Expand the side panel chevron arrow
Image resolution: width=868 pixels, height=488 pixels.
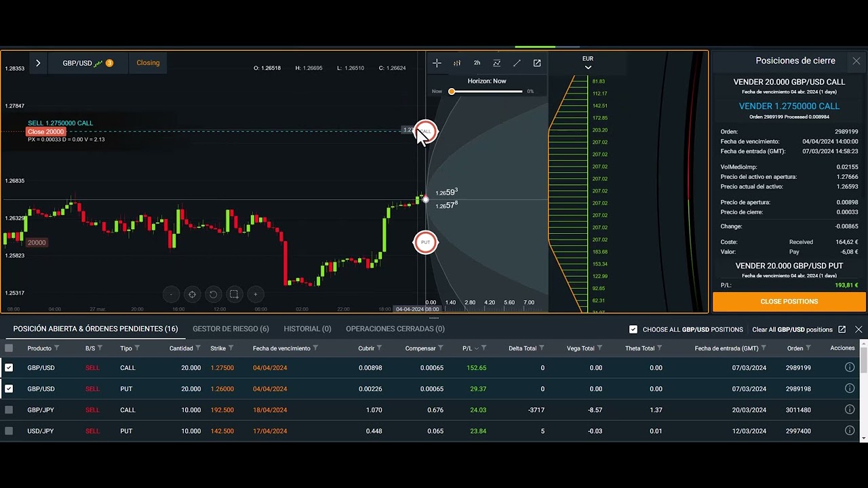click(x=38, y=63)
